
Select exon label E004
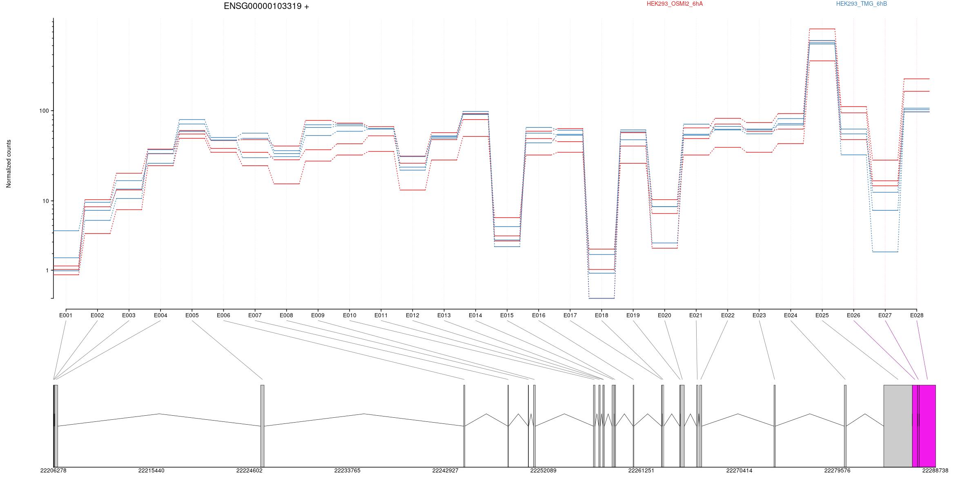(160, 315)
